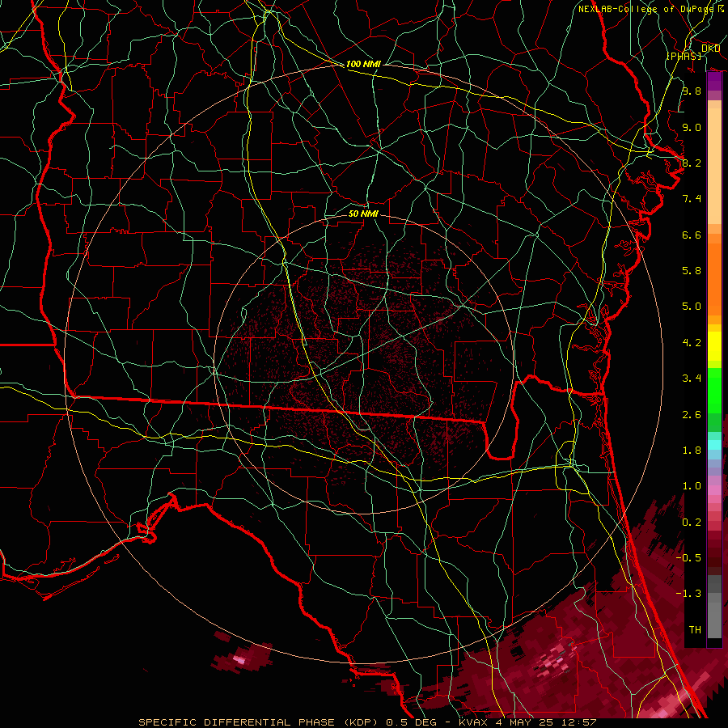Click the orange segment of the color bar
728x728 pixels.
point(714,278)
